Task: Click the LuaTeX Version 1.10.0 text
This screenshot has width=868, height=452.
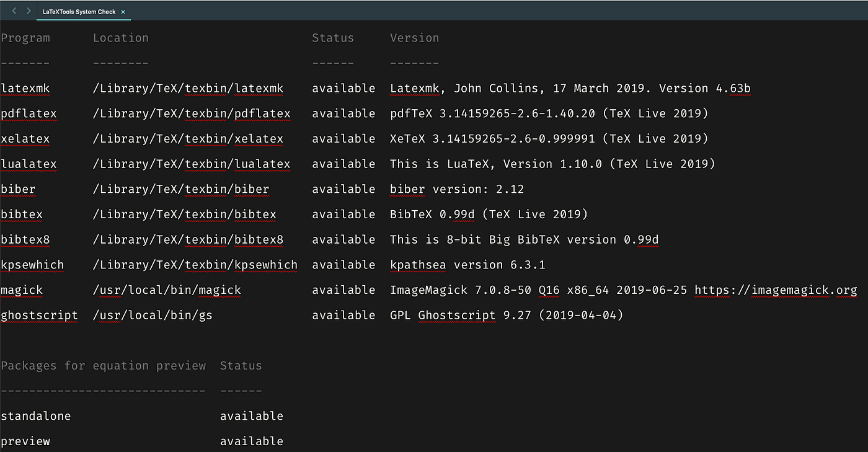Action: [x=552, y=164]
